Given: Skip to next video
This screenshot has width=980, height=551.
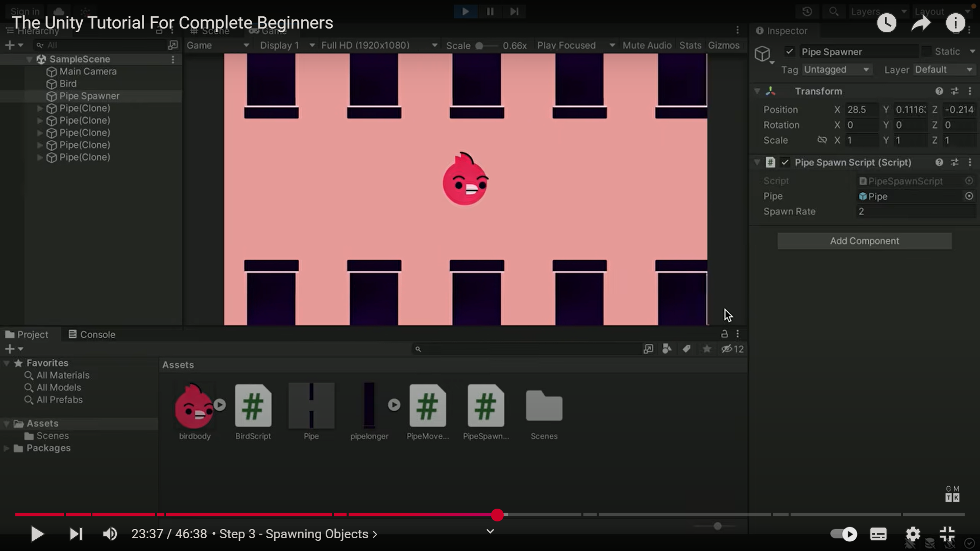Looking at the screenshot, I should click(76, 534).
